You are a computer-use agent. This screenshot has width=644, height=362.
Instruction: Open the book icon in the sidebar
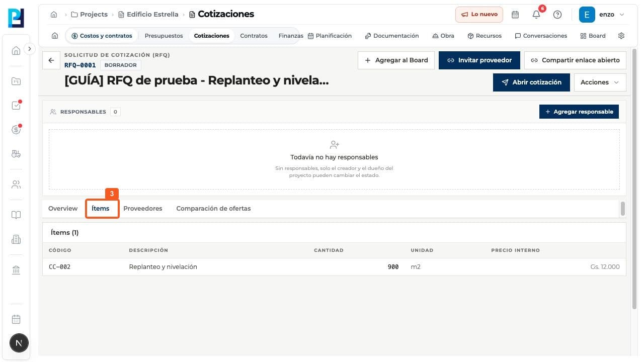point(16,215)
